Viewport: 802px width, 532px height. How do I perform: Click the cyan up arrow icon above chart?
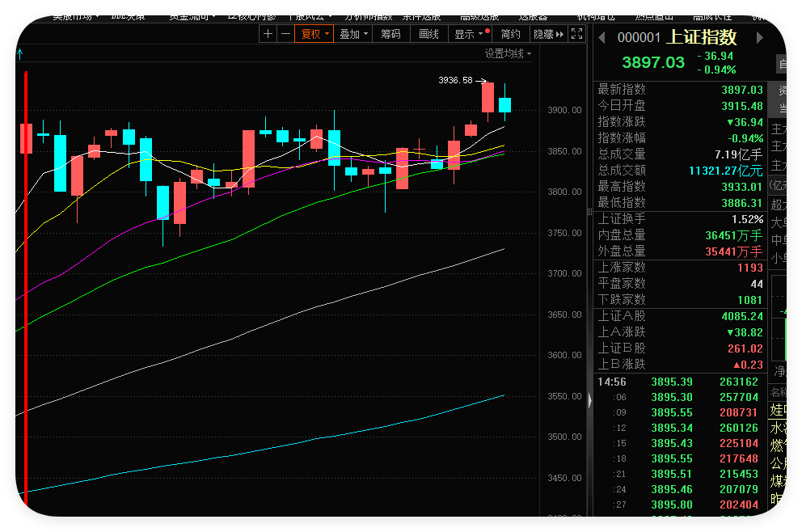click(20, 54)
